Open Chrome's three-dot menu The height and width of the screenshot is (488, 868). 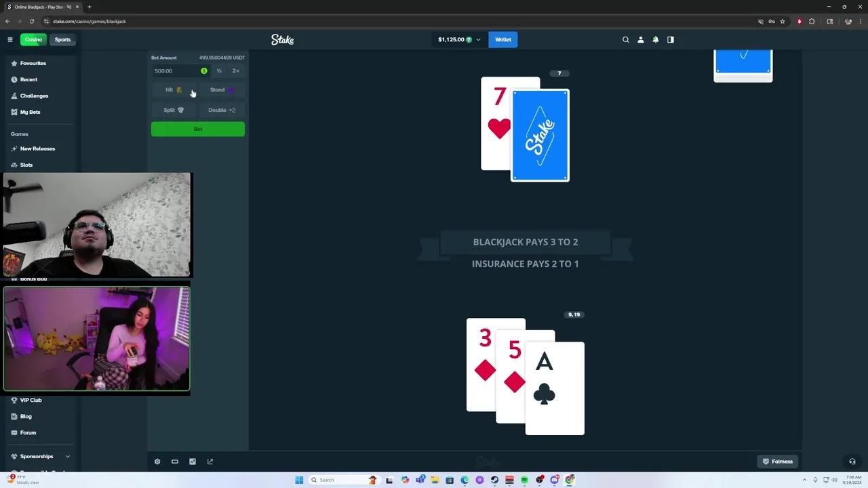coord(861,21)
